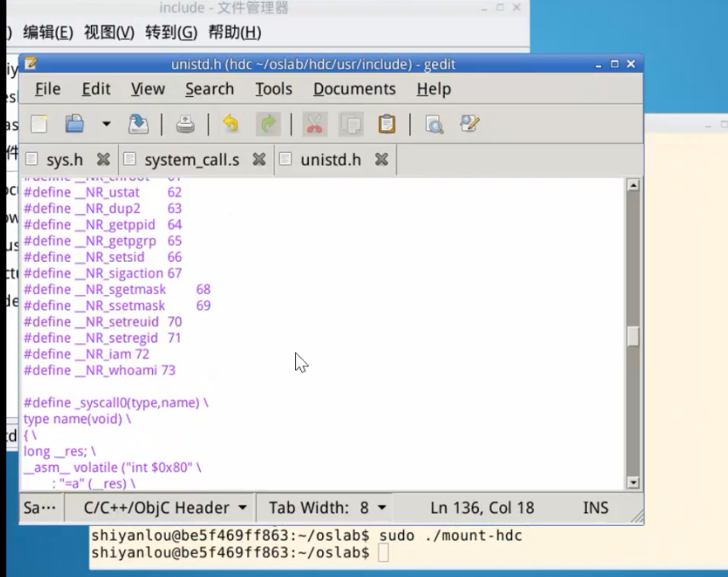
Task: Create a new document with toolbar icon
Action: tap(39, 124)
